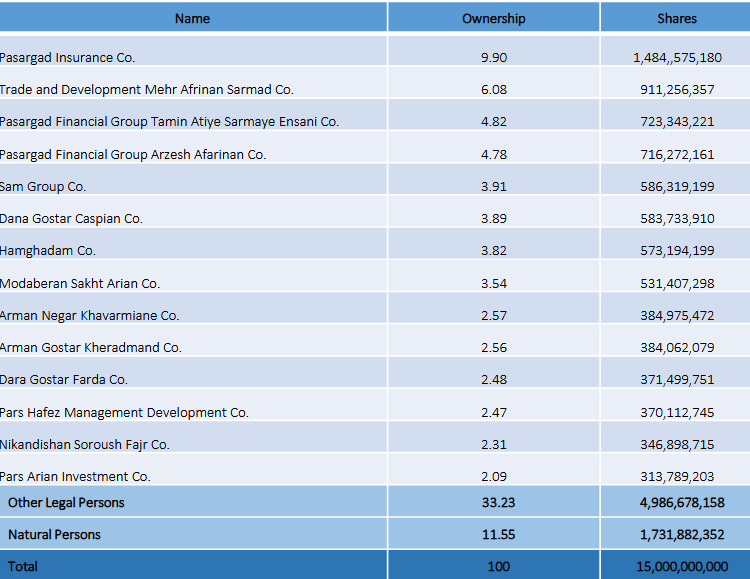
Task: Click the Natural Persons row label
Action: pos(54,535)
